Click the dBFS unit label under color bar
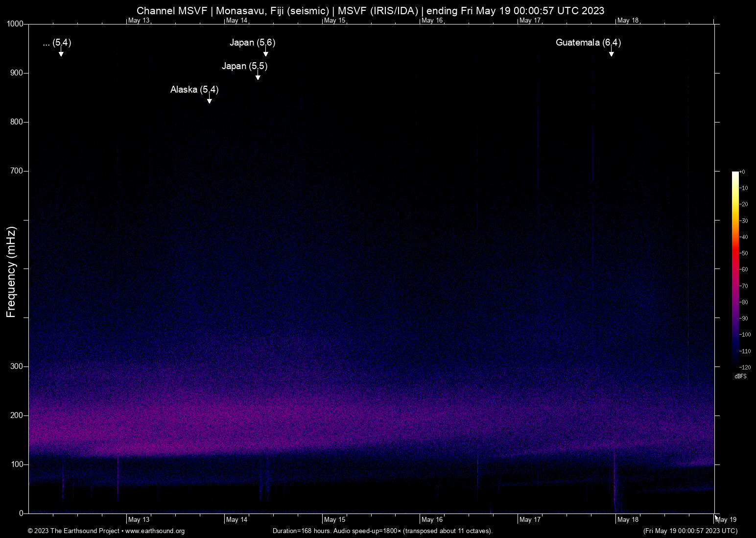Screen dimensions: 756x538 tap(740, 376)
